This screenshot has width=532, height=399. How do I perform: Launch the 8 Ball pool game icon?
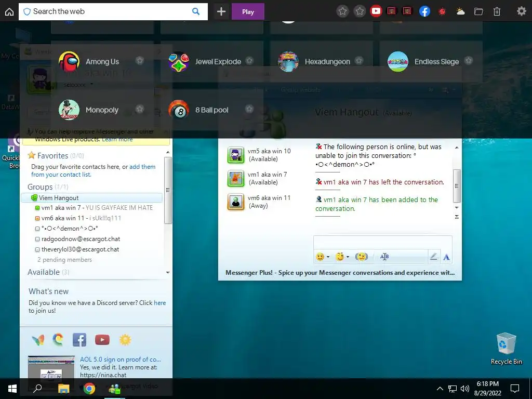(179, 110)
